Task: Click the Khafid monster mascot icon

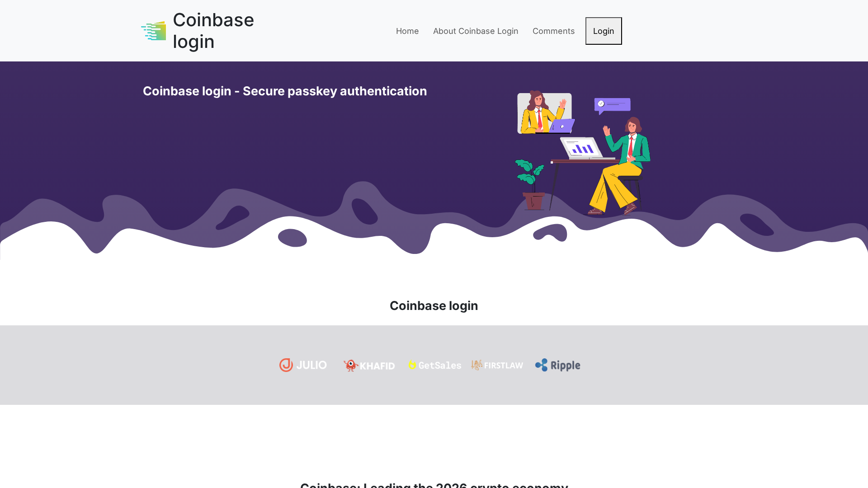Action: point(350,365)
